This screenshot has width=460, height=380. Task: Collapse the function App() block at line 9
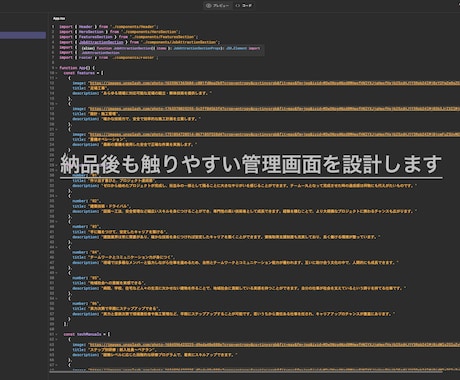pos(56,68)
